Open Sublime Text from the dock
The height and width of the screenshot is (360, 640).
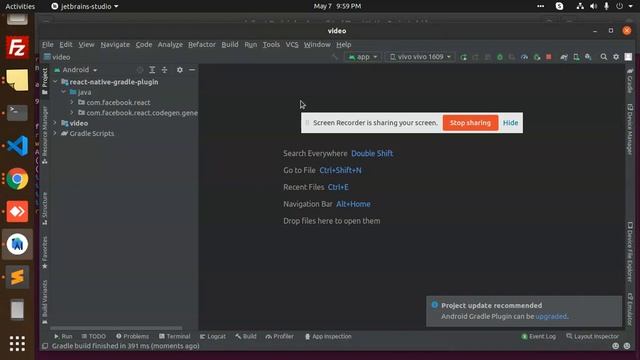[x=17, y=277]
